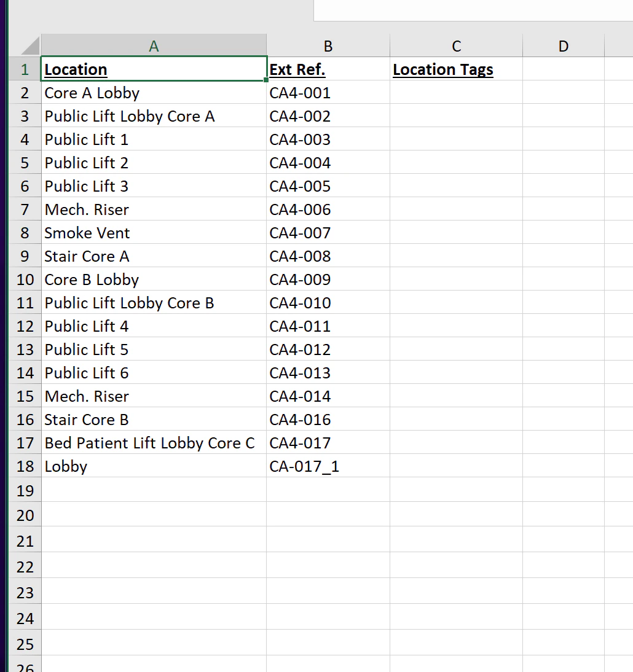
Task: Select the Mech. Riser cell in row 15
Action: point(154,396)
